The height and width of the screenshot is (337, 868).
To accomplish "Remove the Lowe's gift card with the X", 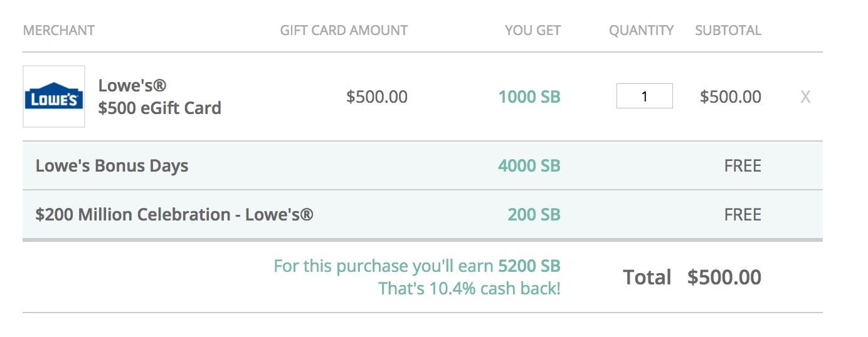I will [x=805, y=97].
